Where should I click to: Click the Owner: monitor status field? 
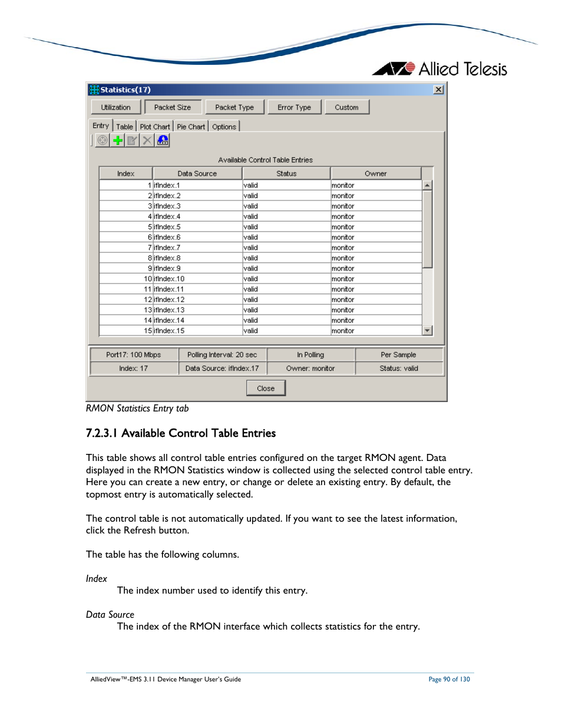click(310, 368)
